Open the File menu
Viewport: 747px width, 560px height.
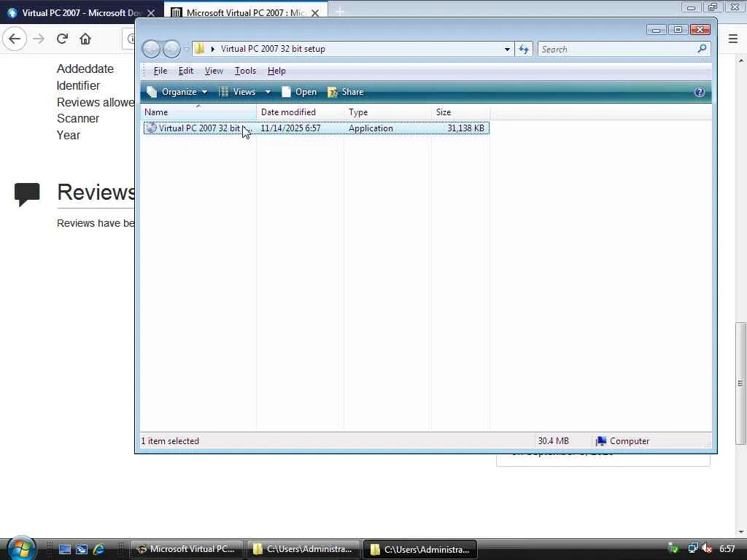coord(160,71)
